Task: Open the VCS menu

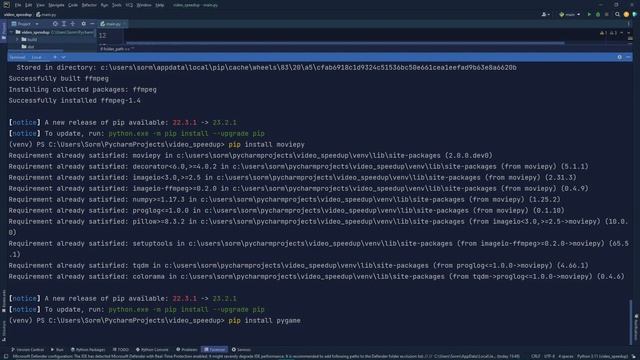Action: [x=129, y=5]
